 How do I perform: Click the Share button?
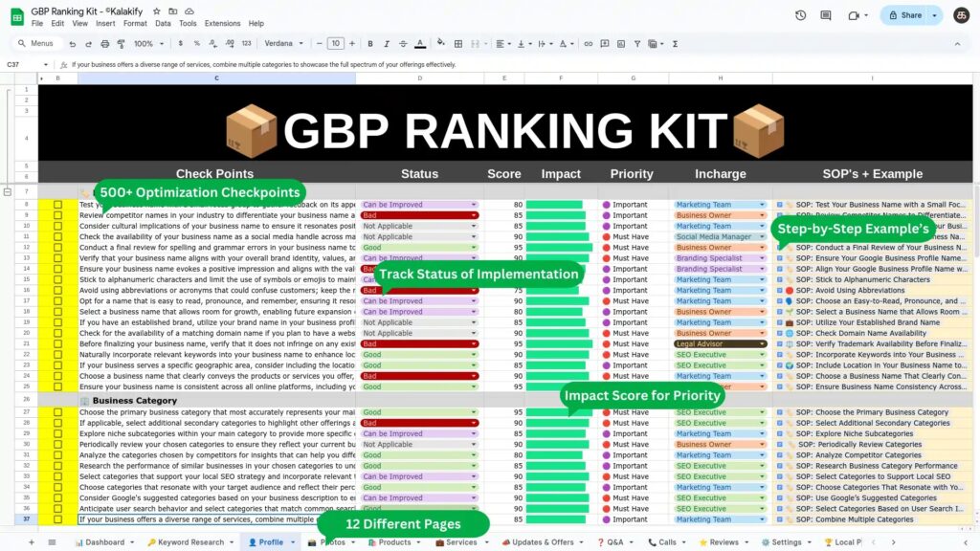(904, 15)
